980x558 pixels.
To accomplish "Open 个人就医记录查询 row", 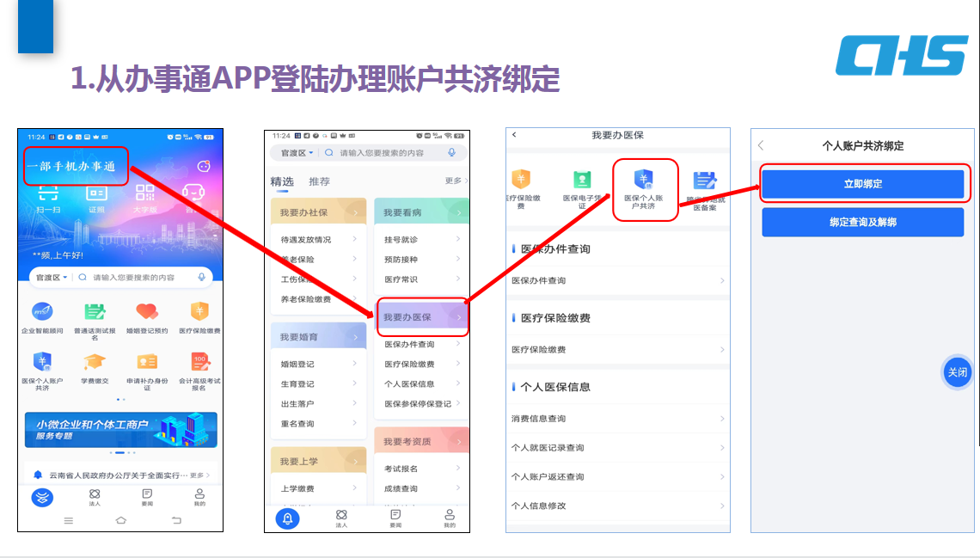I will pyautogui.click(x=617, y=447).
